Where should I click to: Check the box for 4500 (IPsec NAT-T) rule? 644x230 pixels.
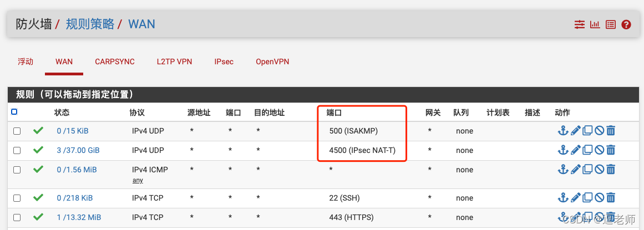tap(17, 150)
